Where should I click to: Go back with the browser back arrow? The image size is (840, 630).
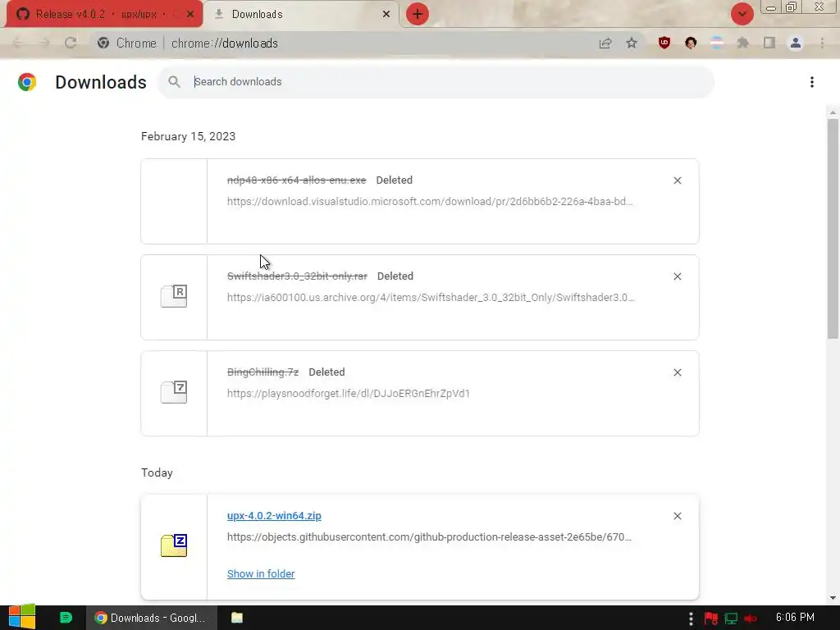click(18, 43)
